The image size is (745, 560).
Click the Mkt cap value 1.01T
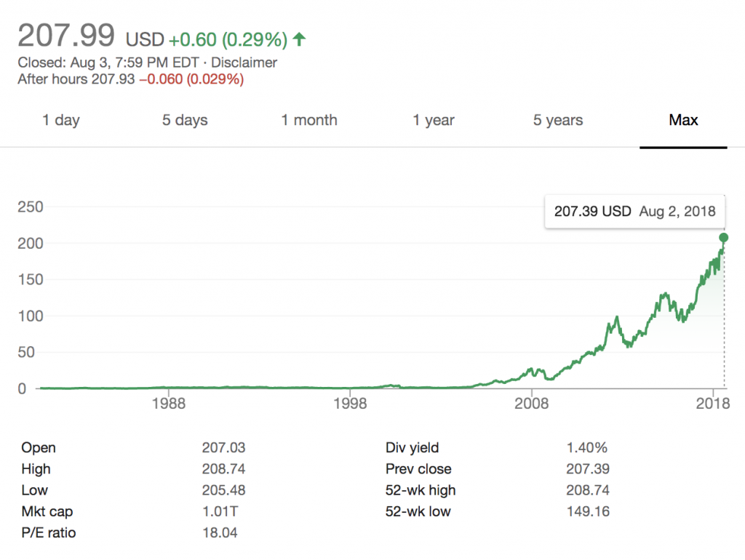click(220, 512)
